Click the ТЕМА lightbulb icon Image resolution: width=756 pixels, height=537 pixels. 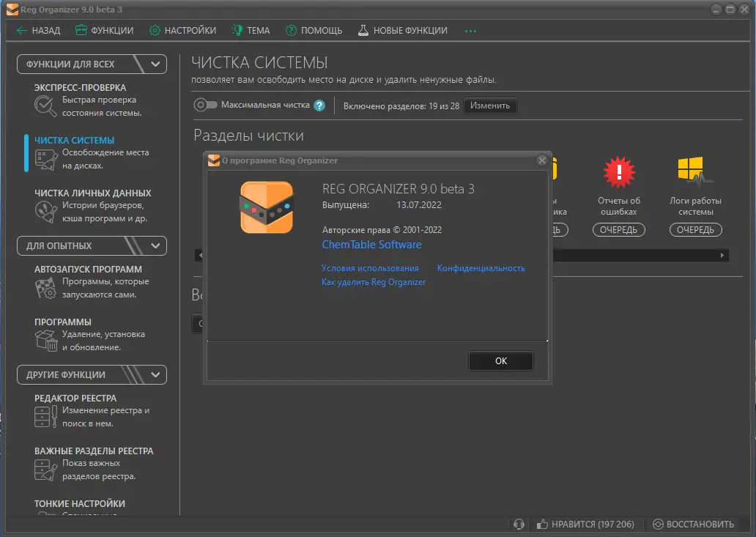pyautogui.click(x=237, y=30)
